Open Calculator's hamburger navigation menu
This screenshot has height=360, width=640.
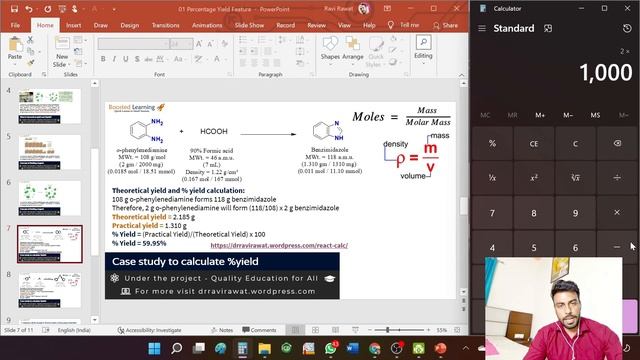pyautogui.click(x=482, y=28)
